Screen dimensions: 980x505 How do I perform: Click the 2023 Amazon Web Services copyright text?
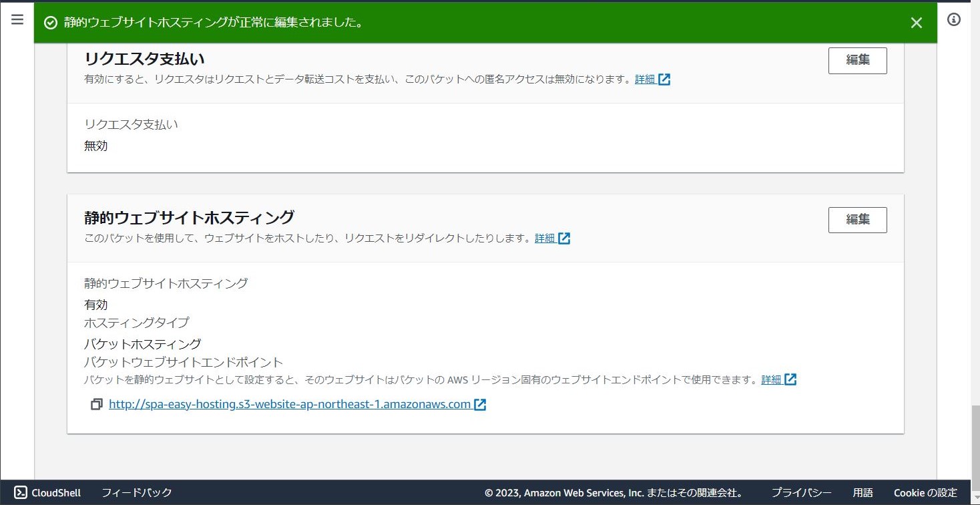[614, 492]
